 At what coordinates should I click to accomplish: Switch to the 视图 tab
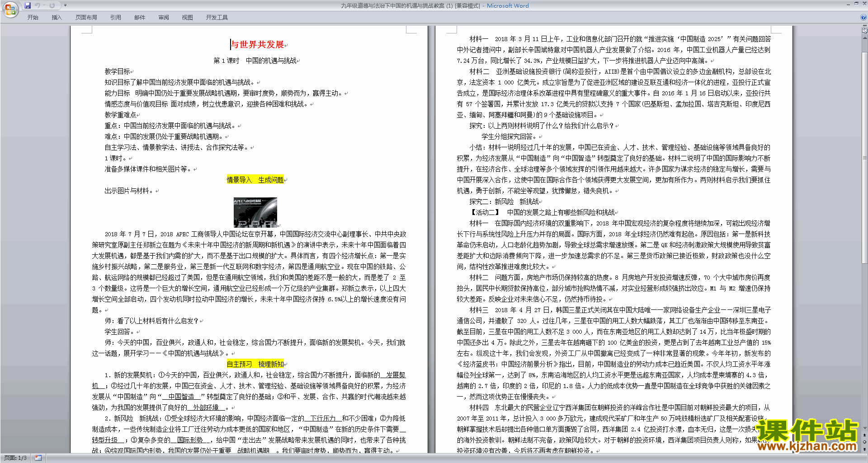tap(188, 18)
